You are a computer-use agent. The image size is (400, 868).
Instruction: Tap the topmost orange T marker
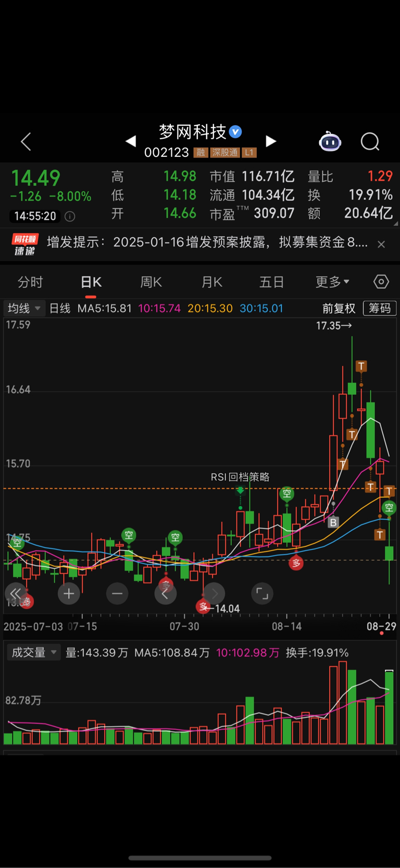(x=361, y=366)
